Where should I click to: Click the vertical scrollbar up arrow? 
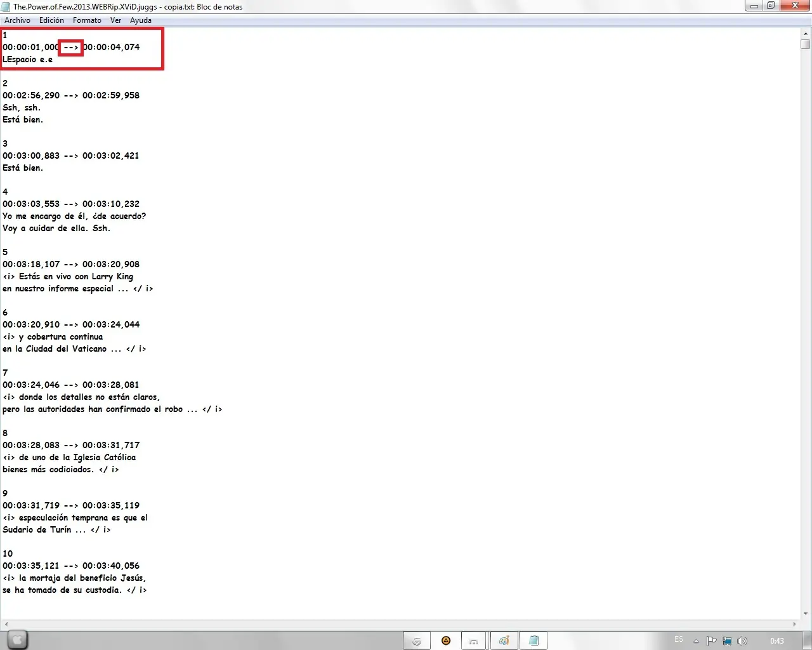(x=806, y=32)
